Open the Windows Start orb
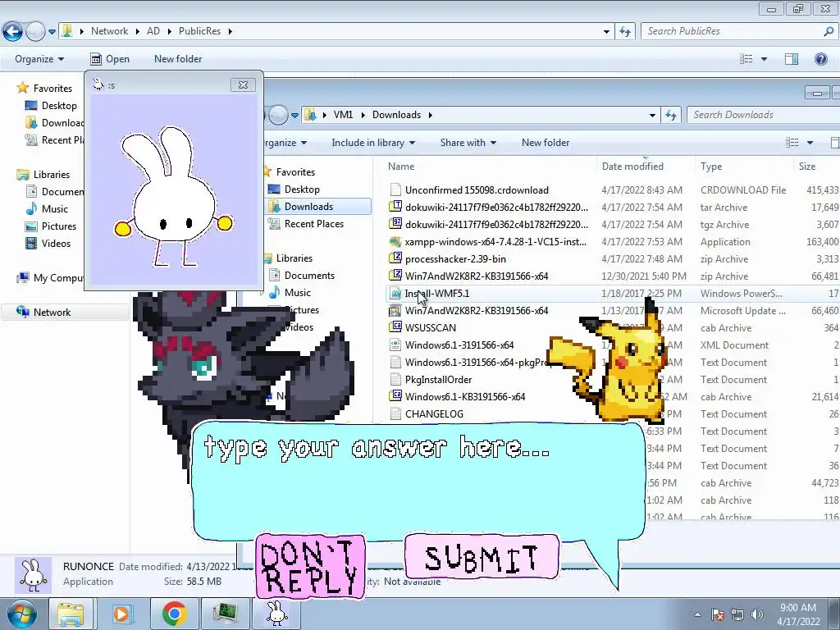Viewport: 840px width, 630px height. pyautogui.click(x=21, y=614)
